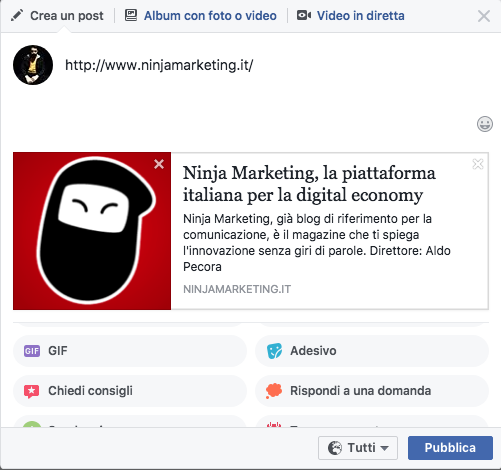This screenshot has width=501, height=470.
Task: Click the globe audience icon
Action: point(335,448)
